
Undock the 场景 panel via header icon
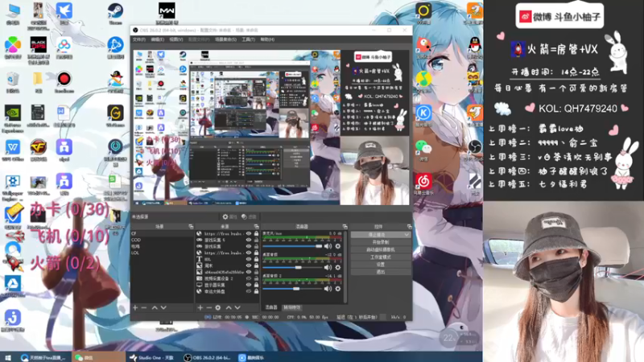pos(191,227)
